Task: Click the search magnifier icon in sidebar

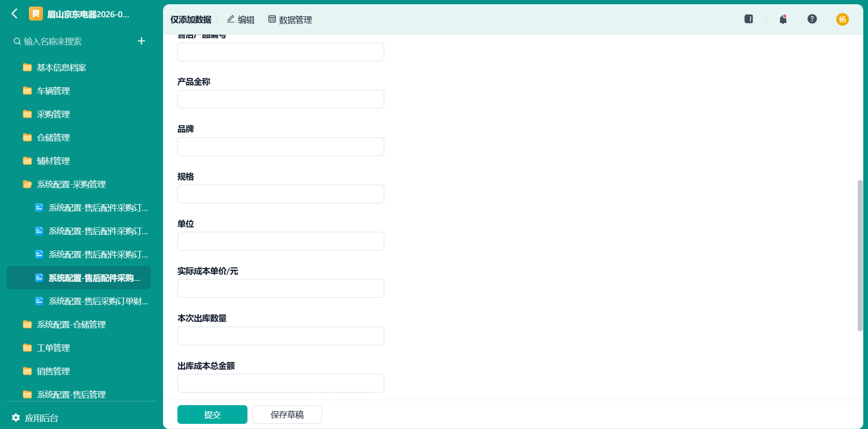Action: click(17, 41)
